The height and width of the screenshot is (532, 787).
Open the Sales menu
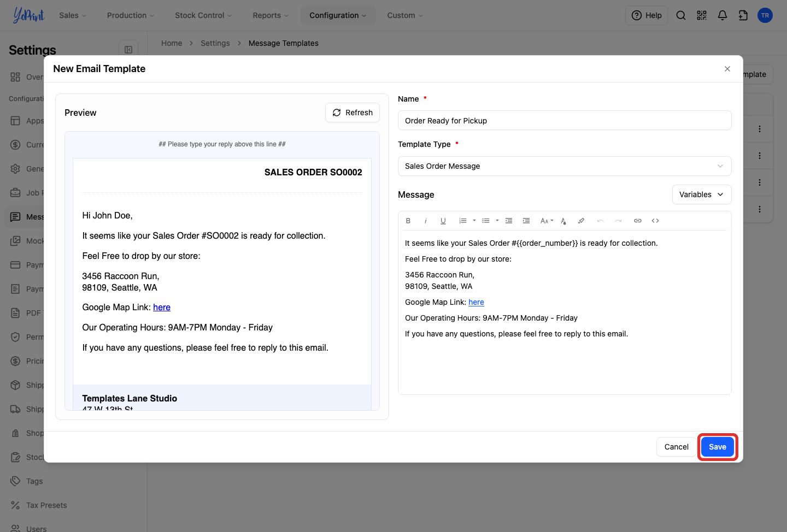coord(73,15)
